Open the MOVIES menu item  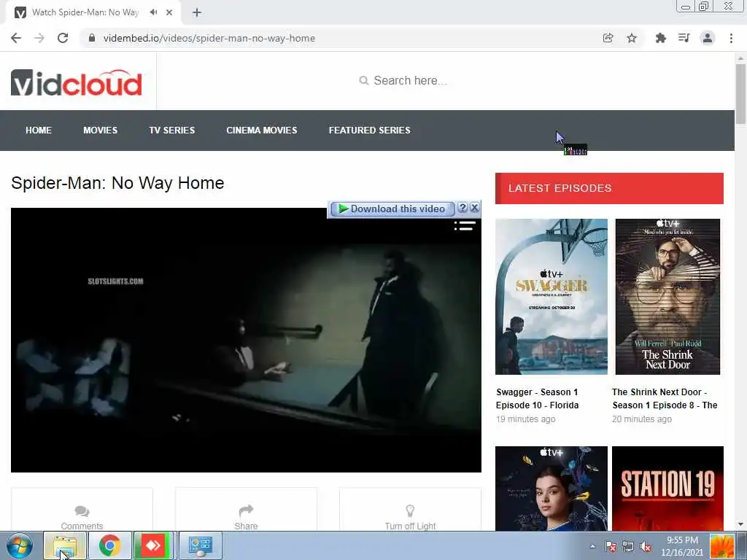pos(100,131)
